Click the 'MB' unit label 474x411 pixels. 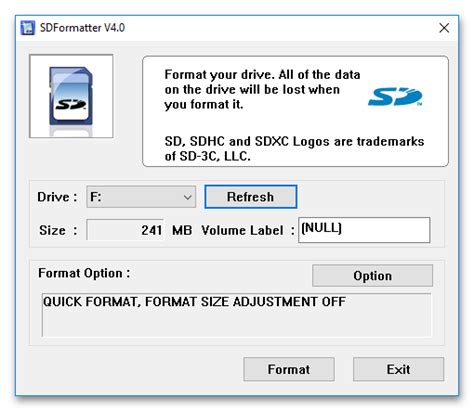point(182,230)
